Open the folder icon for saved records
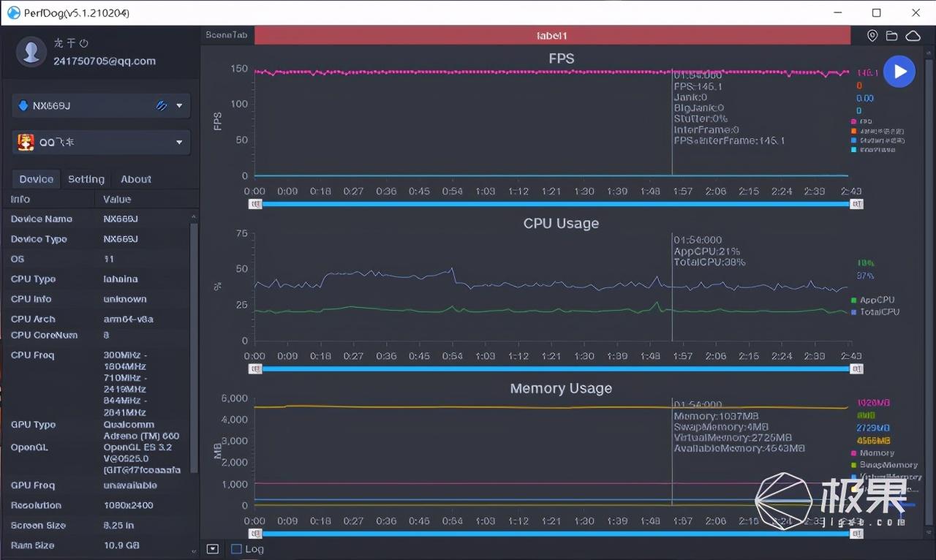The image size is (936, 560). pos(891,36)
